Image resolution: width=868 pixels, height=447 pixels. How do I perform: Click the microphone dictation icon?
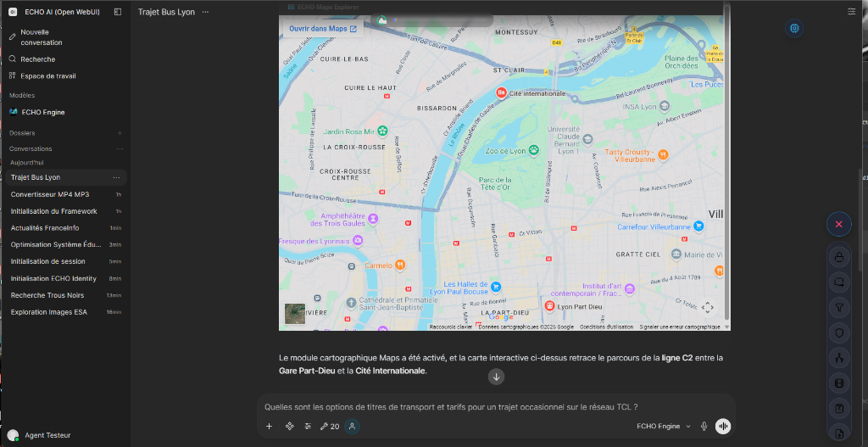pyautogui.click(x=704, y=426)
